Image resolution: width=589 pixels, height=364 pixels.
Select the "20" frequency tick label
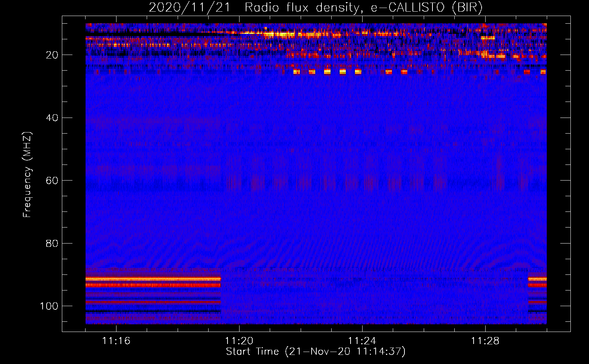coord(52,55)
